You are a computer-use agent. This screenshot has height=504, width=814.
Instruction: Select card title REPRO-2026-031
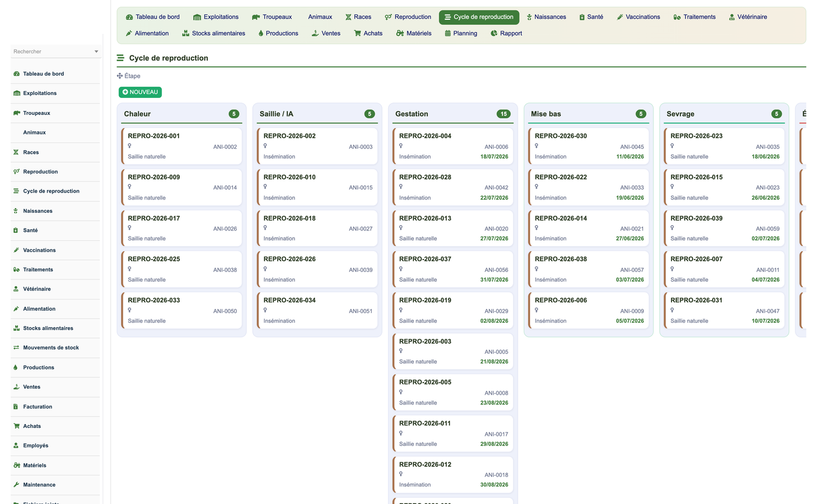pyautogui.click(x=696, y=300)
